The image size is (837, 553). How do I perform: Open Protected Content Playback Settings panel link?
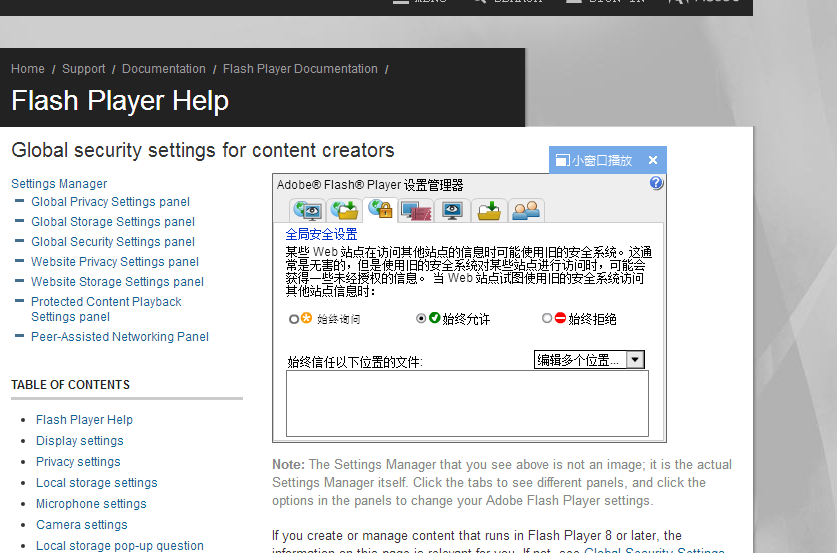pyautogui.click(x=106, y=309)
